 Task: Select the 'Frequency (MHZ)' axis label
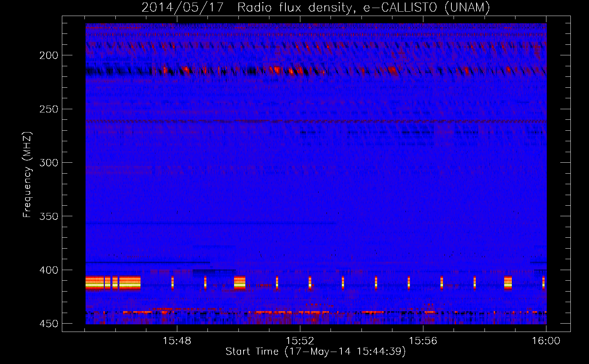(x=27, y=175)
